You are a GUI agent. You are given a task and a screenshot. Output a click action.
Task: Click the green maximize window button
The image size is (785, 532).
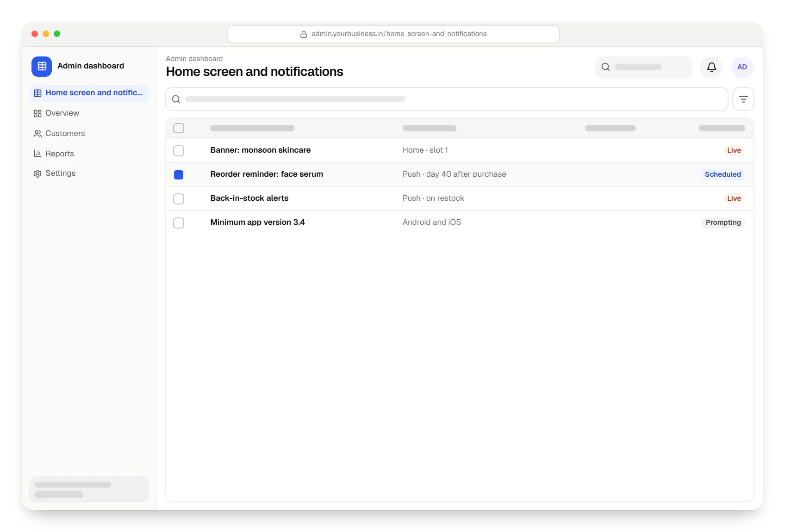pos(57,34)
